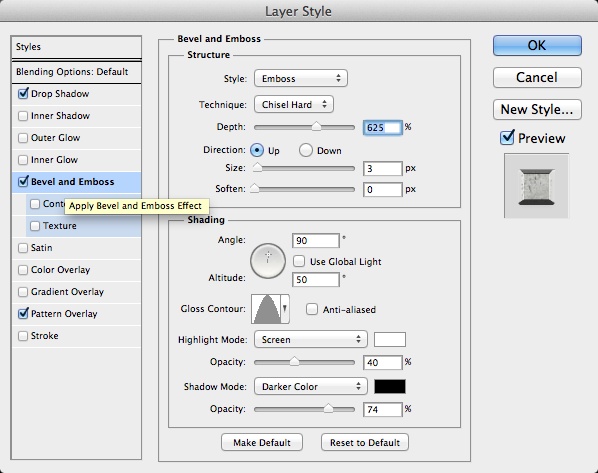Open the white highlight color swatch
598x473 pixels.
click(390, 339)
